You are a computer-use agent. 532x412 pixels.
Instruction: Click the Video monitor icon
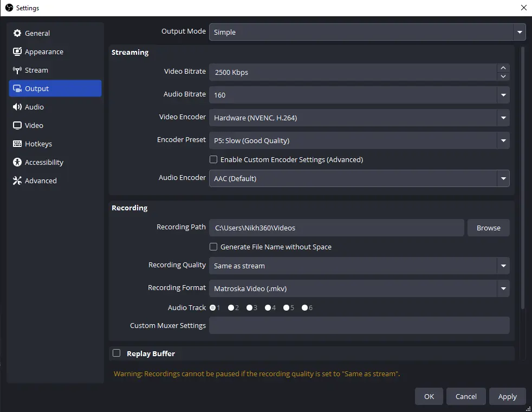[x=17, y=125]
